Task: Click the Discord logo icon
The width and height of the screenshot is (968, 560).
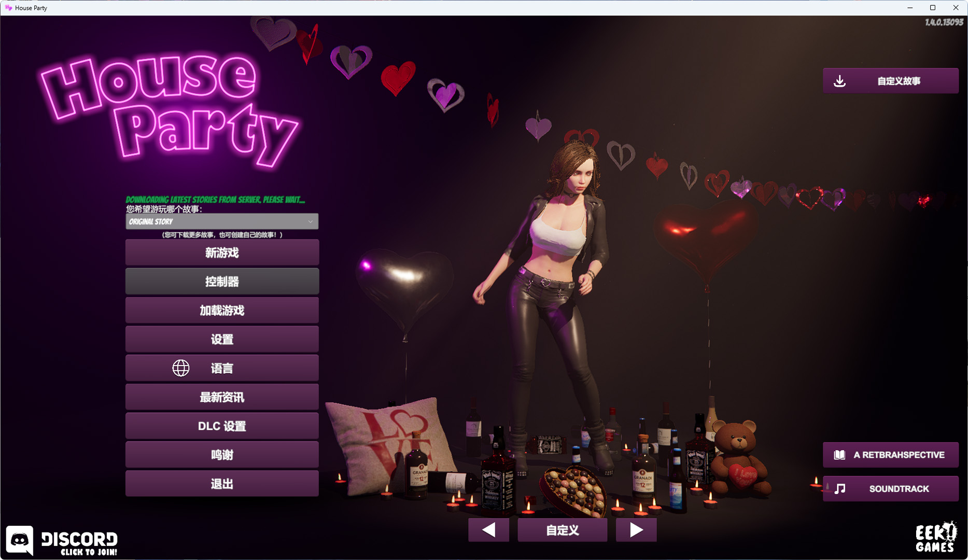Action: pyautogui.click(x=20, y=540)
